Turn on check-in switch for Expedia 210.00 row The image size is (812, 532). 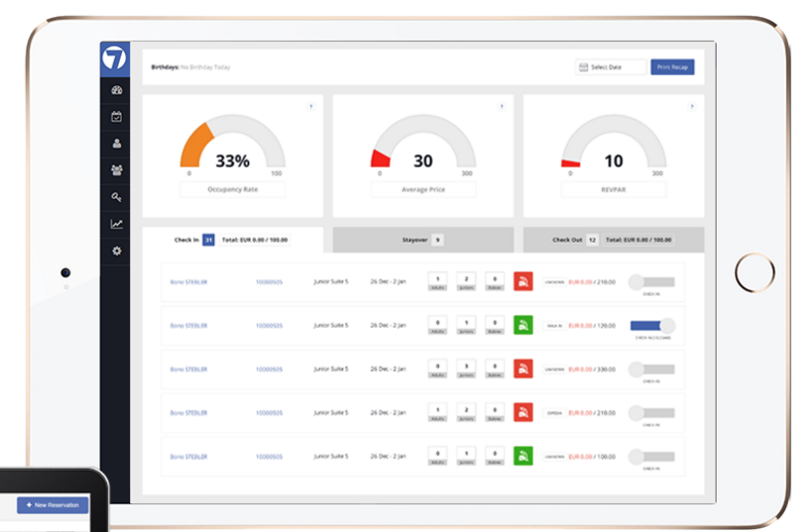pos(651,413)
